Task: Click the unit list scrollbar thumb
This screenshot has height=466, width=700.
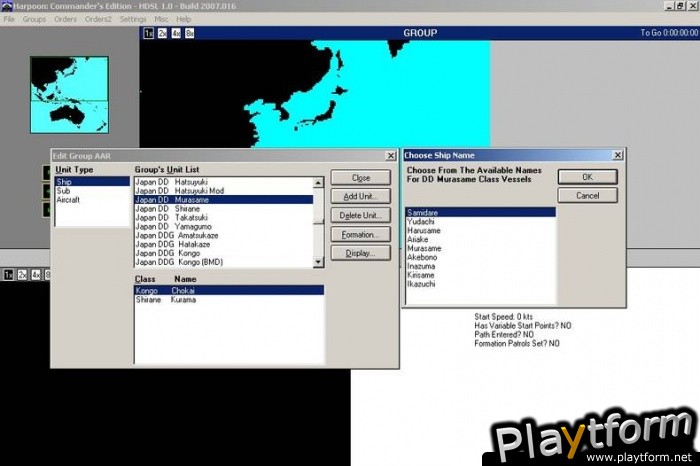Action: (318, 221)
